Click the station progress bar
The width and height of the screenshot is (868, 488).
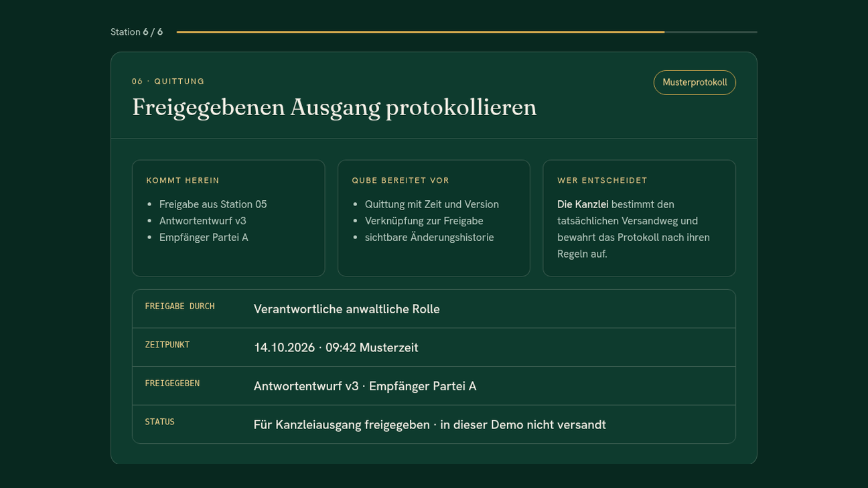pyautogui.click(x=467, y=31)
